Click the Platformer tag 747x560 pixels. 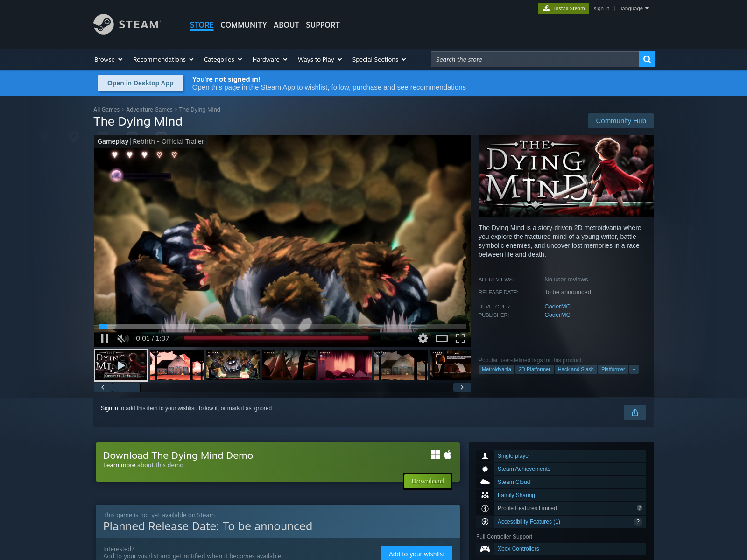613,370
